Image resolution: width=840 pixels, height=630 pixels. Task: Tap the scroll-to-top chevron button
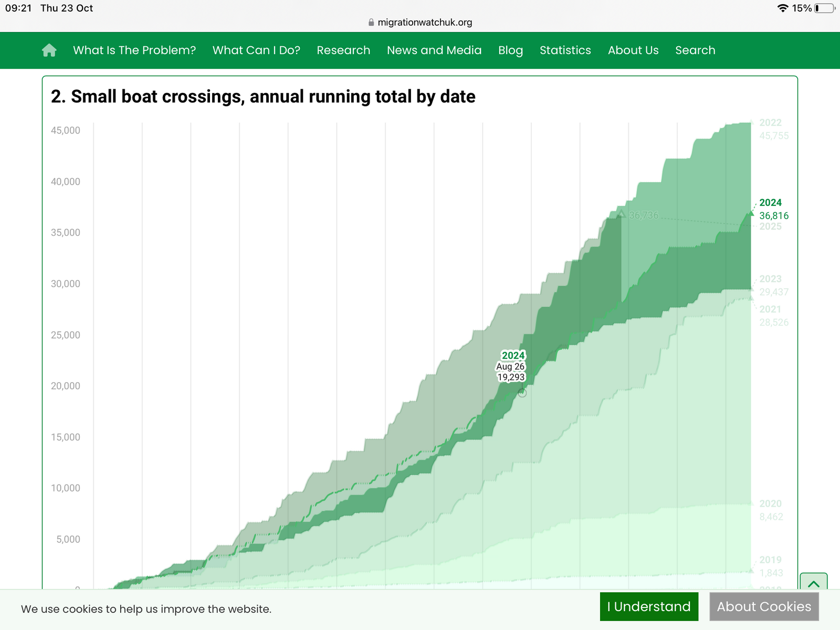[x=813, y=583]
